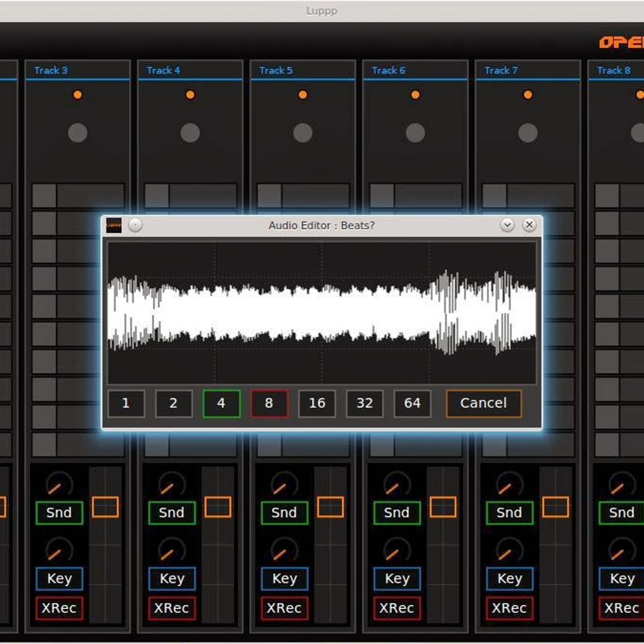
Task: Click Track 5 grey round dial
Action: tap(303, 133)
